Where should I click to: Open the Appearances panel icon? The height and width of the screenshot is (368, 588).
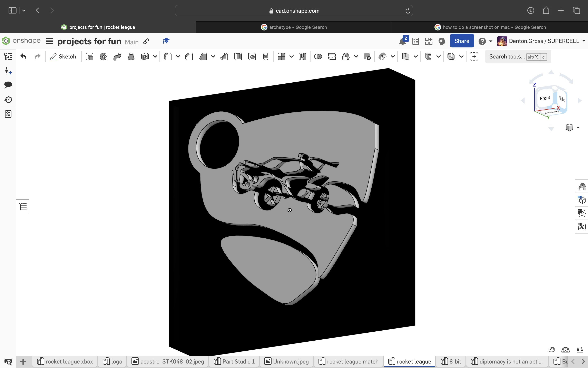click(582, 186)
